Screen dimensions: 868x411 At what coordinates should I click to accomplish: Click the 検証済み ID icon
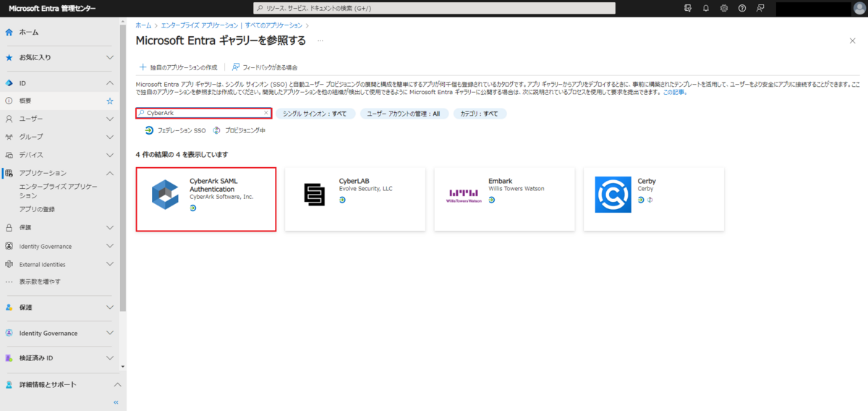(x=9, y=358)
